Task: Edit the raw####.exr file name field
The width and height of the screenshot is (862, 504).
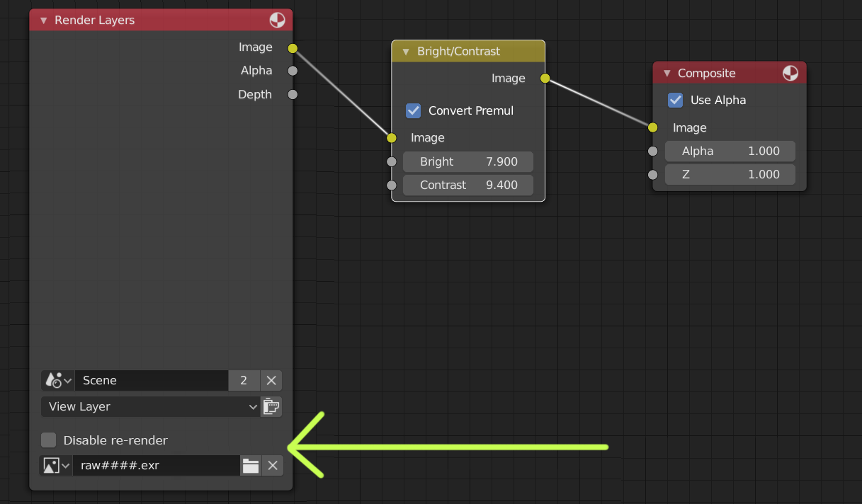Action: coord(156,465)
